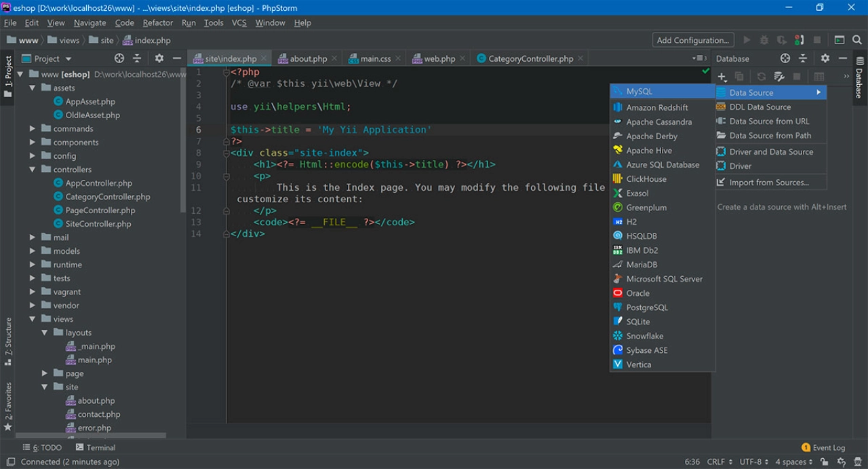Locate target icon in Database panel header
Image resolution: width=868 pixels, height=469 pixels.
click(785, 58)
